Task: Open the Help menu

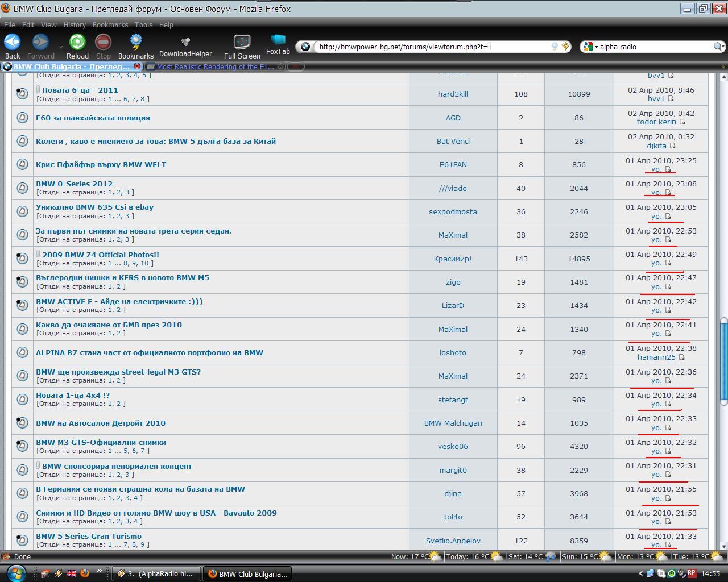Action: click(166, 24)
